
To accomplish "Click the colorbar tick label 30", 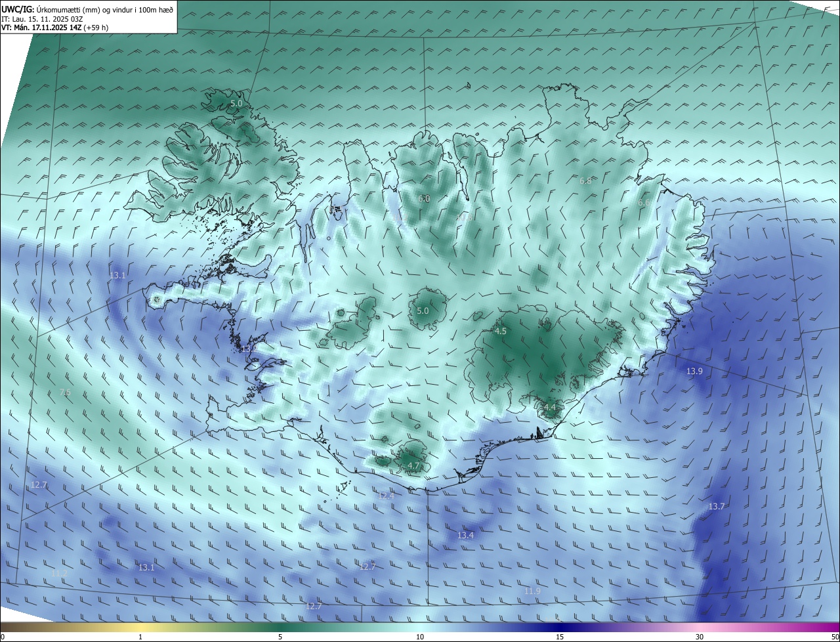I will point(700,637).
